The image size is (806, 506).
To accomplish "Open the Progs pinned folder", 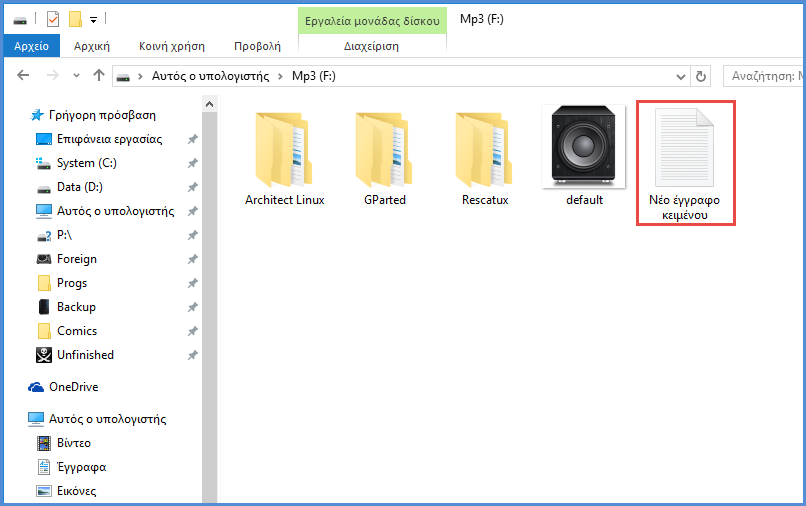I will coord(72,283).
